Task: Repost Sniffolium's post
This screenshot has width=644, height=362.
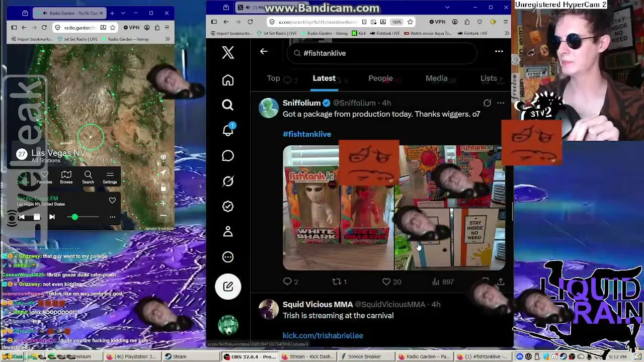Action: (x=339, y=282)
